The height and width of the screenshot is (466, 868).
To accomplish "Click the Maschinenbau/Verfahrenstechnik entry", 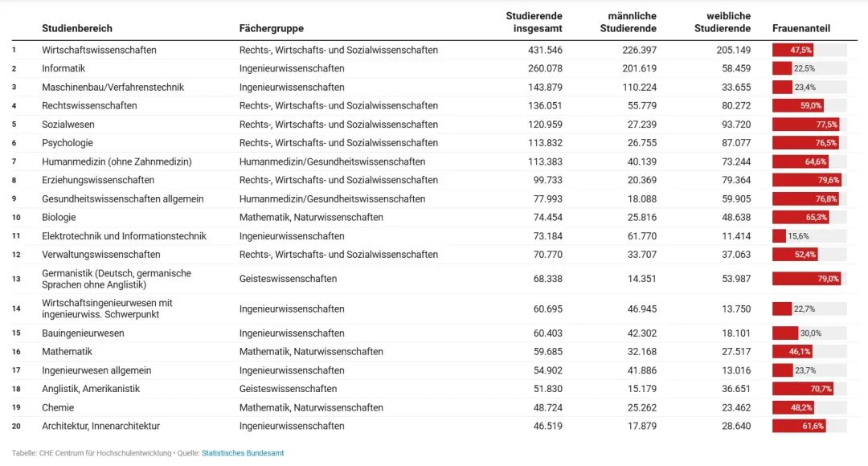I will tap(113, 87).
